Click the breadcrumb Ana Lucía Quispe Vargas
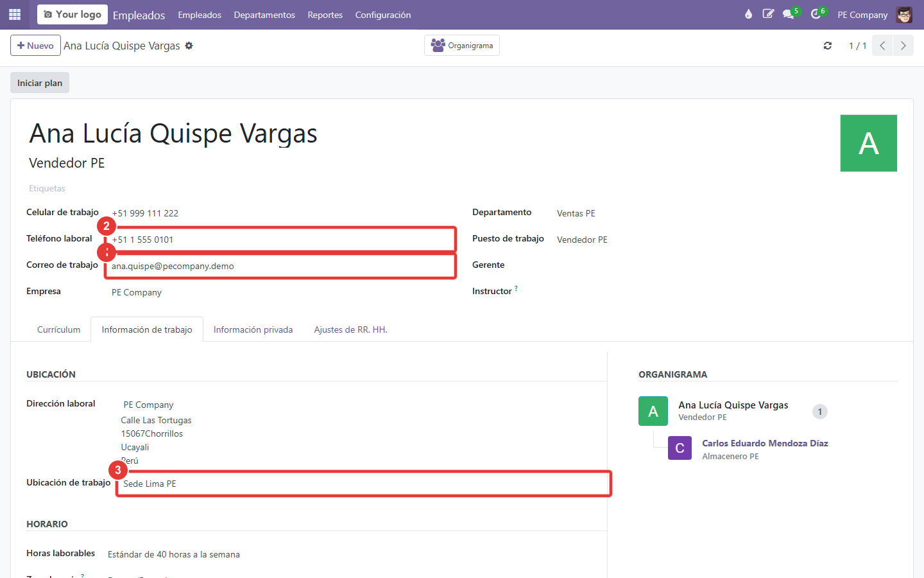Image resolution: width=924 pixels, height=578 pixels. [122, 46]
